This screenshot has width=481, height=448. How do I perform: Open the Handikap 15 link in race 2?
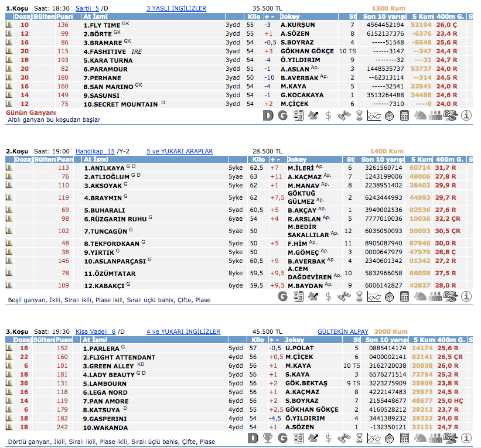pos(95,151)
